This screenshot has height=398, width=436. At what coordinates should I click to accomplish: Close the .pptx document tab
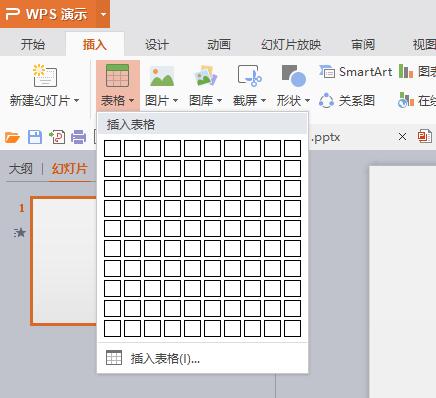(x=402, y=136)
